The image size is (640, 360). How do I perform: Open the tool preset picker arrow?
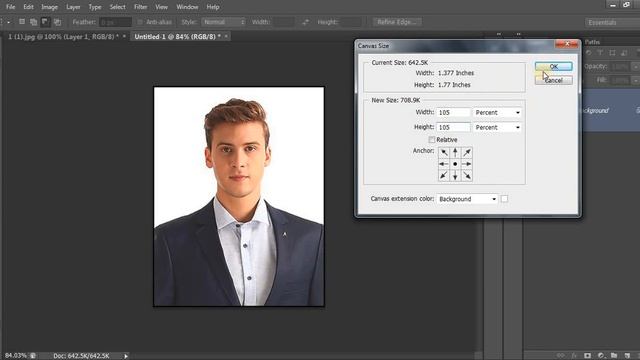pos(8,22)
